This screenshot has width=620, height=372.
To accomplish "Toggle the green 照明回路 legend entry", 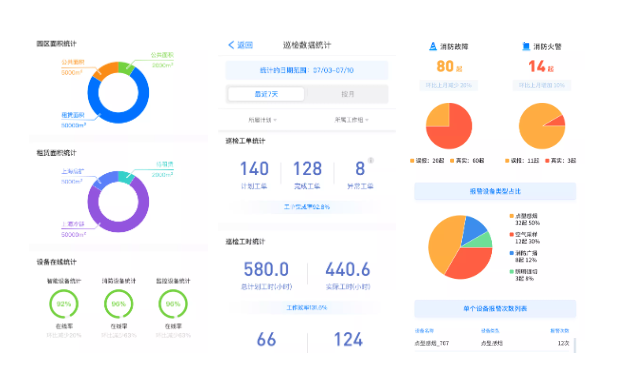I will tap(524, 275).
